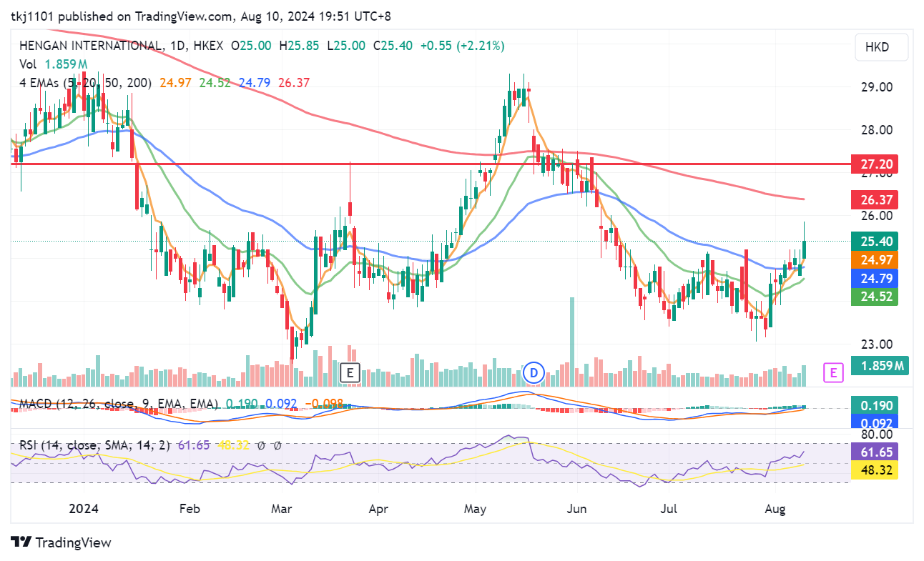Screen dimensions: 924x561
Task: Click the 1.859M volume axis label
Action: point(879,367)
